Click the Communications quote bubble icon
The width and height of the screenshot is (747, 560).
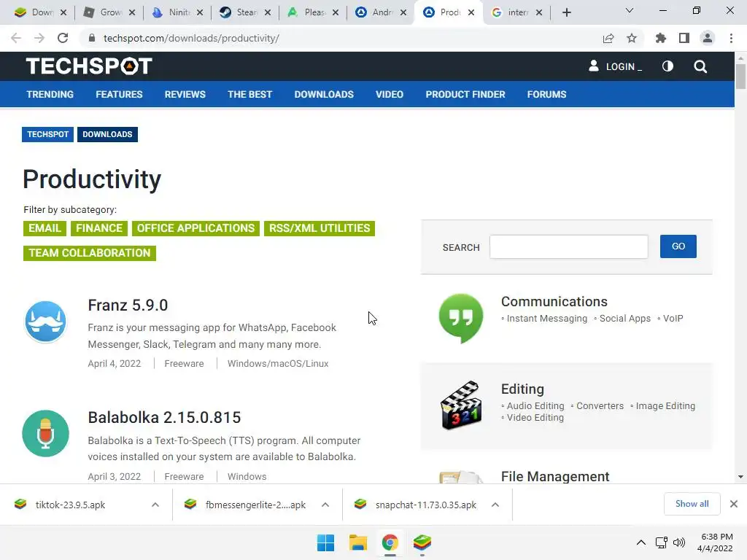click(461, 318)
